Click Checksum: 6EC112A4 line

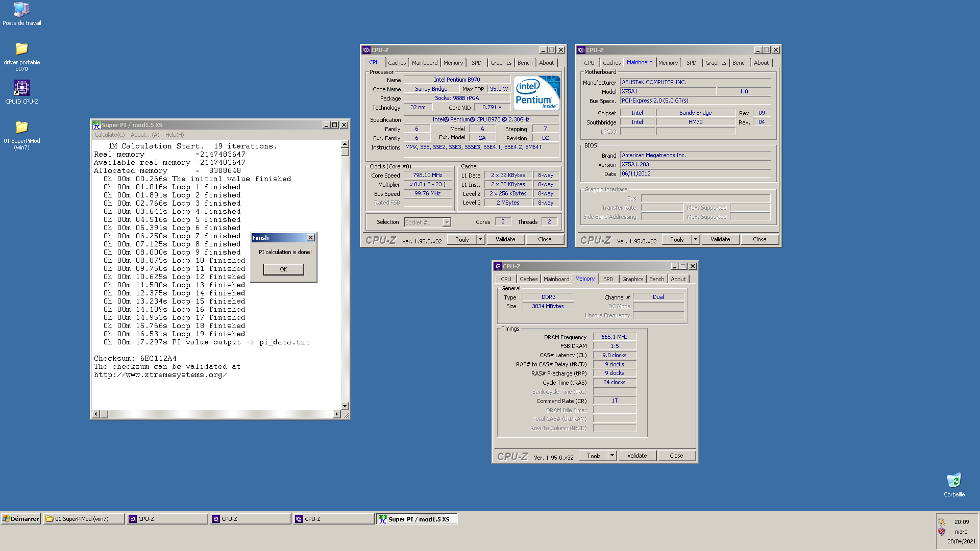135,358
